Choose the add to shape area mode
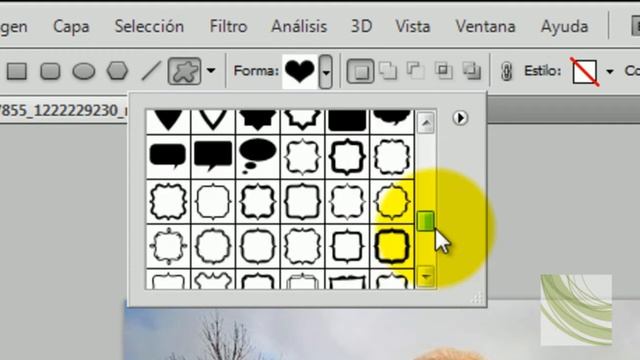This screenshot has width=640, height=360. (x=388, y=71)
